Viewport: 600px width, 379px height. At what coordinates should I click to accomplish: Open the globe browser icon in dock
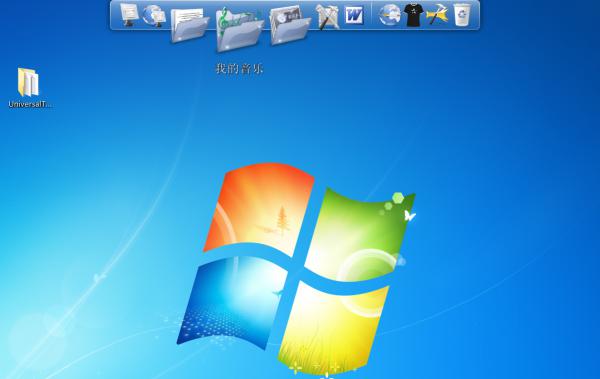coord(389,15)
